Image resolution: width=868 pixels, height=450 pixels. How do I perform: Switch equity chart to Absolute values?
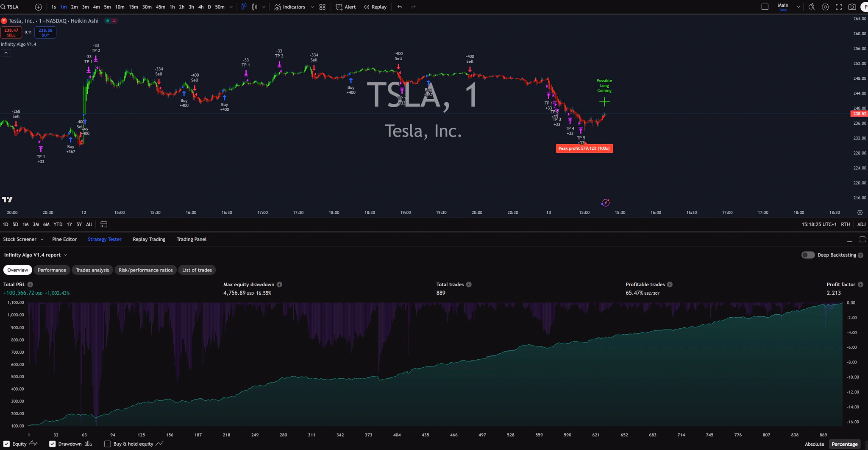[814, 444]
